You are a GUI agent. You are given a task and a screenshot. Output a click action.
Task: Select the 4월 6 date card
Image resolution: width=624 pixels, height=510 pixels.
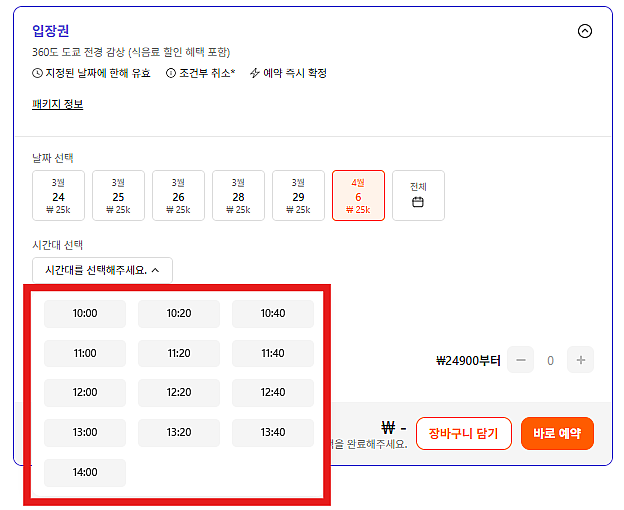click(x=358, y=195)
